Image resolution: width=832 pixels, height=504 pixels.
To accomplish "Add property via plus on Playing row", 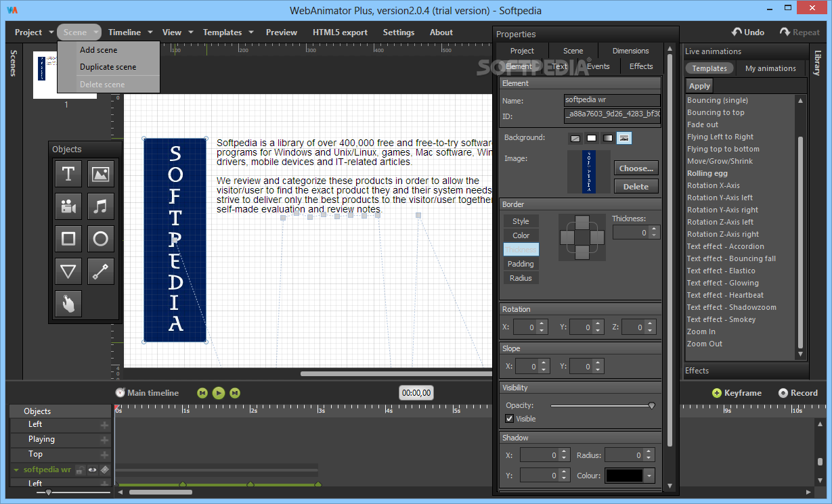I will [x=104, y=440].
